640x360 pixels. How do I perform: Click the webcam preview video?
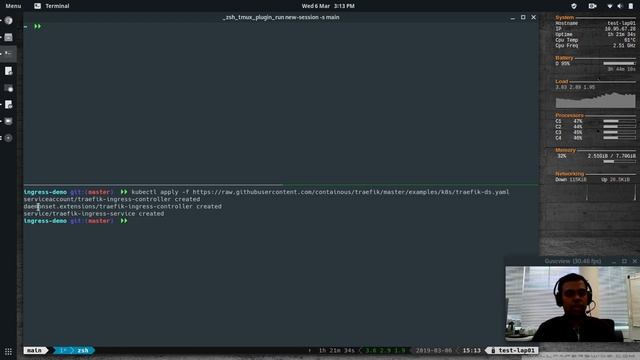(x=572, y=304)
